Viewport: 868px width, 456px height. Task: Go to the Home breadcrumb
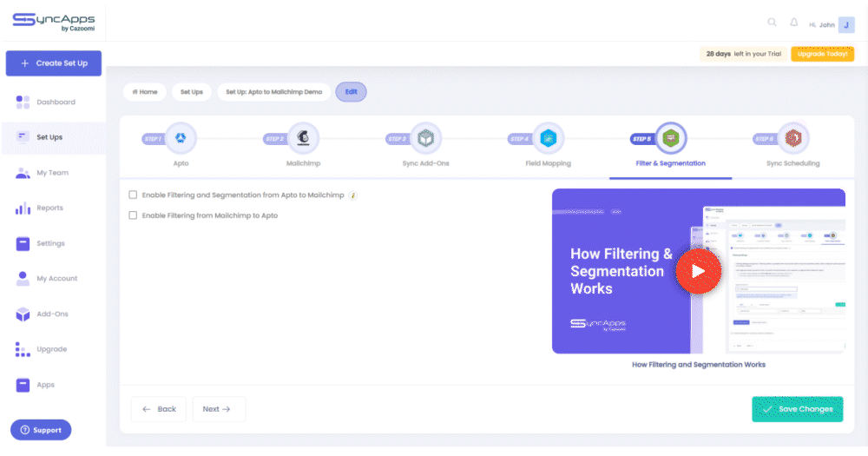(145, 92)
